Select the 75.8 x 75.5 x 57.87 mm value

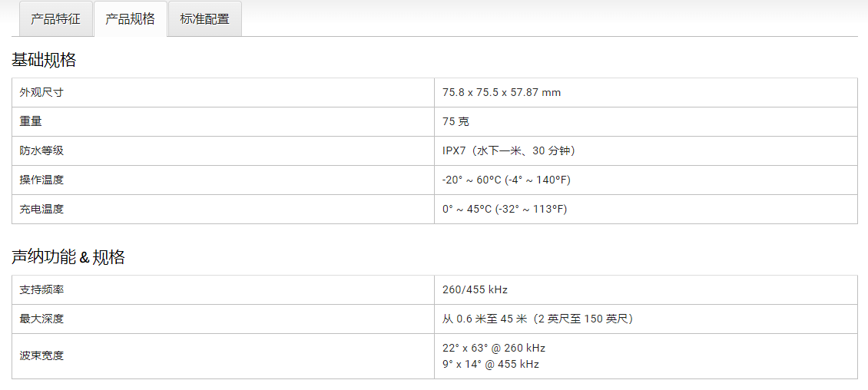pos(502,92)
